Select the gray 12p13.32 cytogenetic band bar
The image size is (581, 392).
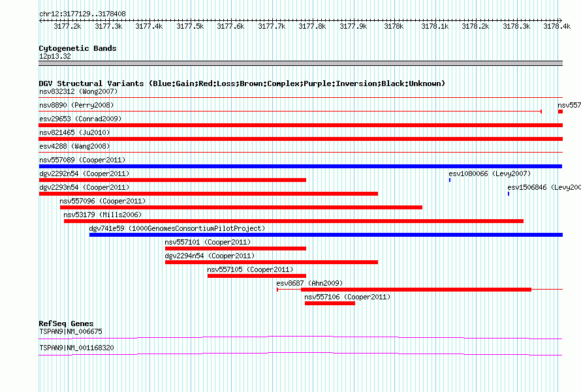point(300,63)
